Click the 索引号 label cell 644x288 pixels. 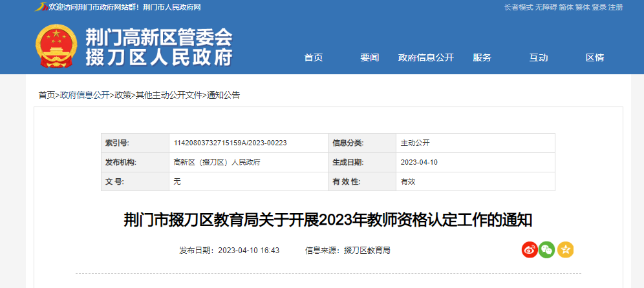(x=135, y=143)
